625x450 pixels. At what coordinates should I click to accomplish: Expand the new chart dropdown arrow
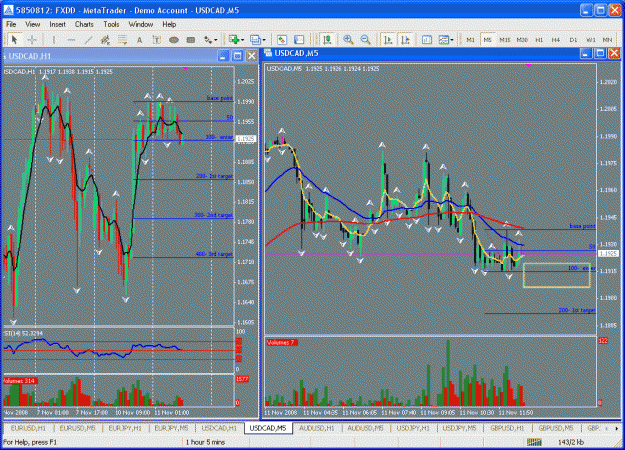[242, 40]
